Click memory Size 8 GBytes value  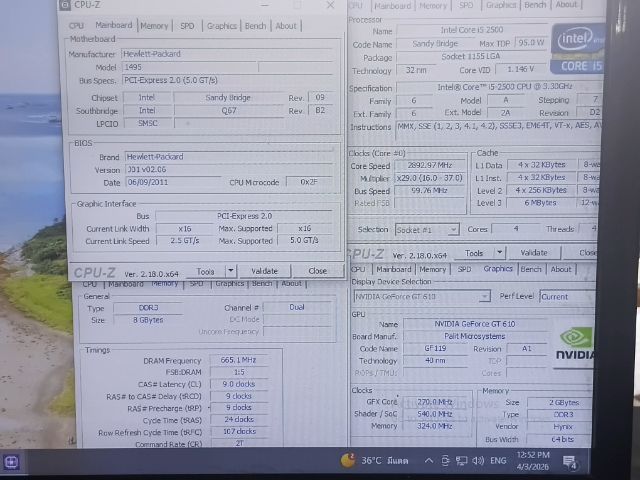(x=148, y=320)
